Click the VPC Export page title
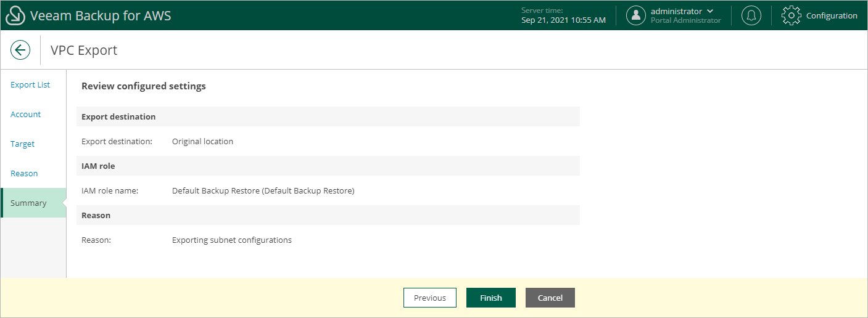The height and width of the screenshot is (318, 868). pyautogui.click(x=84, y=51)
